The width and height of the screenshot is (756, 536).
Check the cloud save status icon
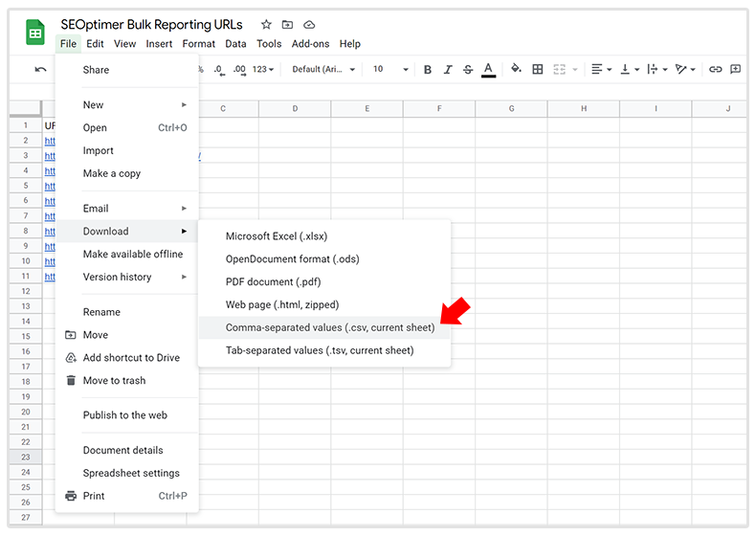pos(309,24)
